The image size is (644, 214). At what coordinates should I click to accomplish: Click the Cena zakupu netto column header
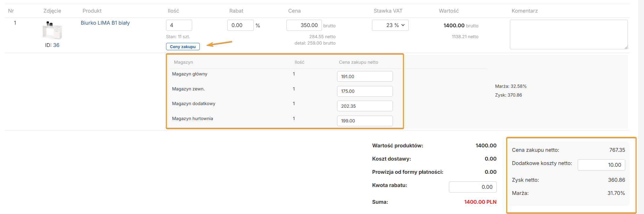pos(358,62)
